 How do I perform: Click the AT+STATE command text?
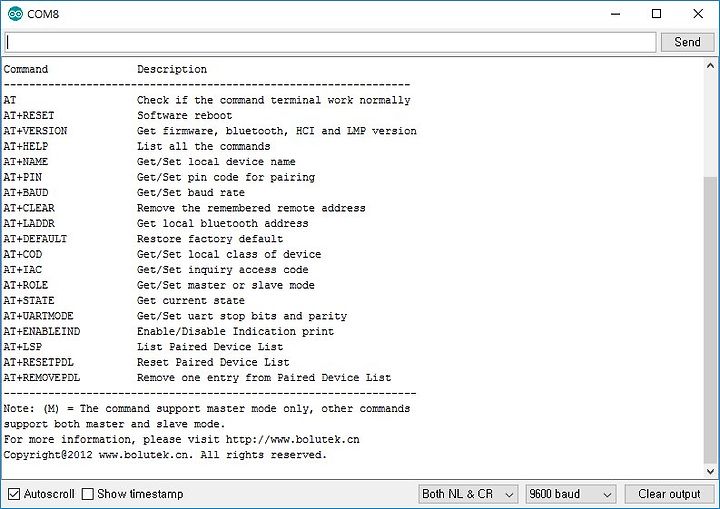pos(29,300)
